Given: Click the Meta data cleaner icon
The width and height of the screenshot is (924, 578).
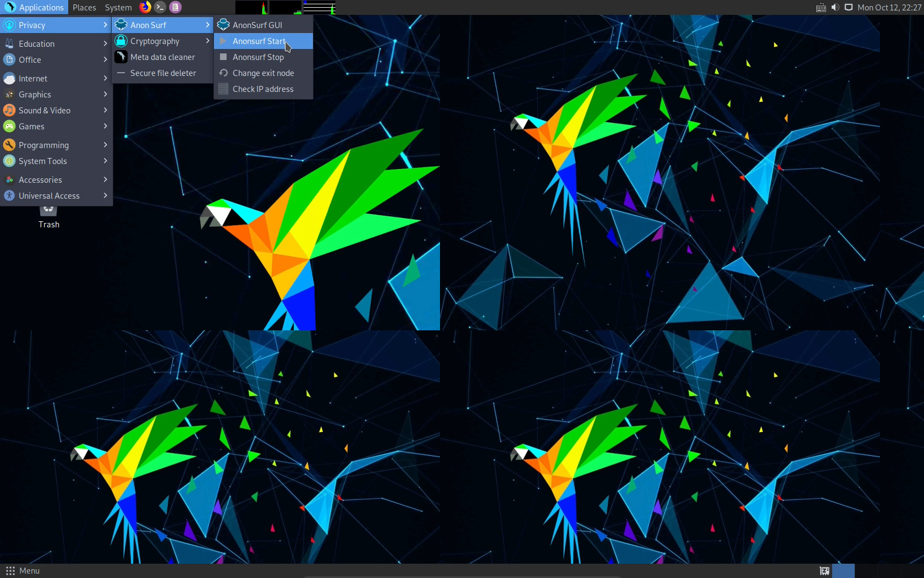Looking at the screenshot, I should (x=121, y=57).
